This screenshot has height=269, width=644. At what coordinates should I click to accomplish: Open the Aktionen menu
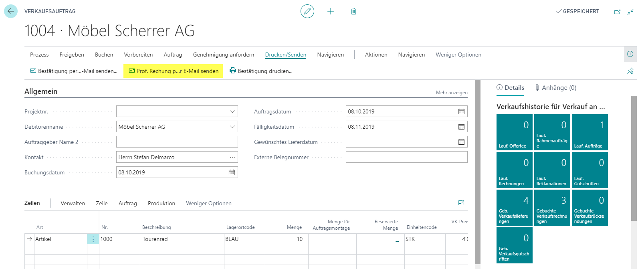click(376, 55)
